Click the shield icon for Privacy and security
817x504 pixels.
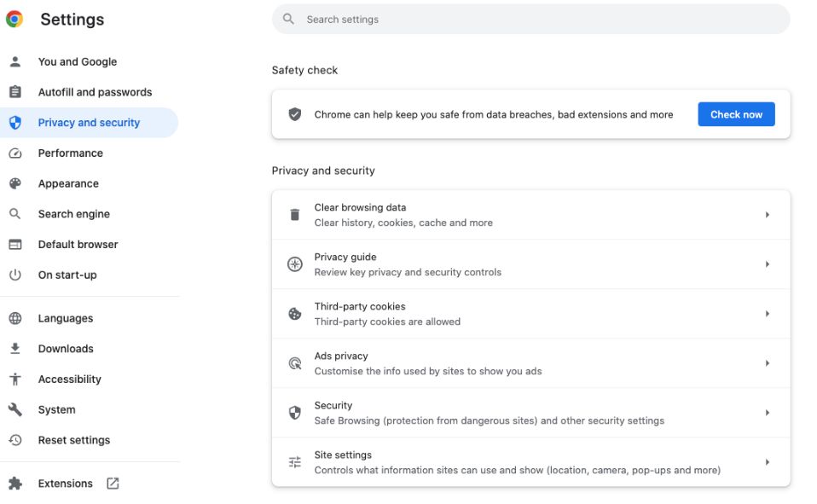point(15,123)
